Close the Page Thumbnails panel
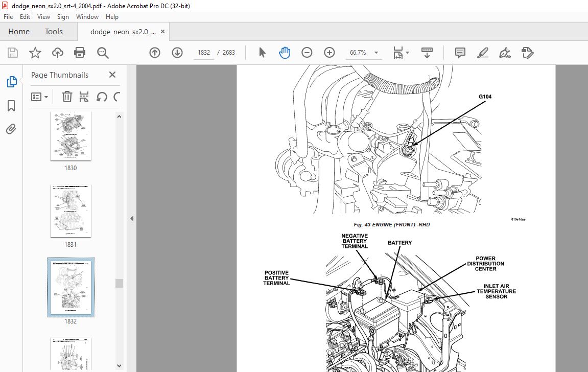This screenshot has height=372, width=588. click(x=112, y=75)
